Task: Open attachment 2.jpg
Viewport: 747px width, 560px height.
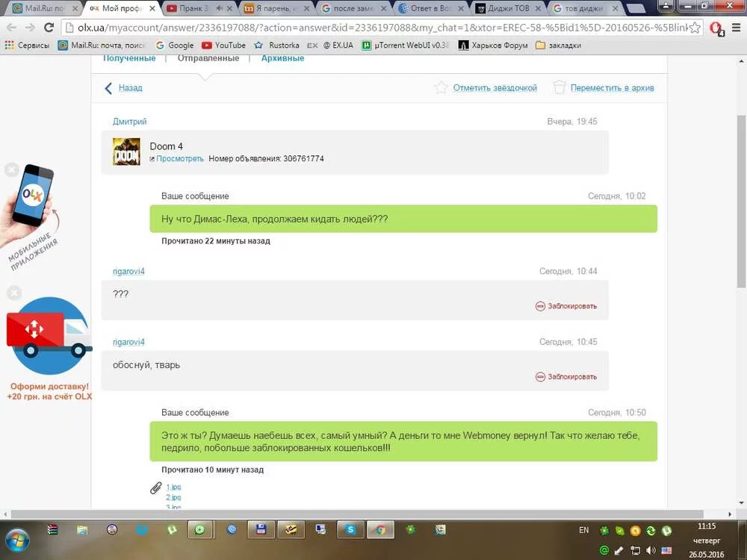Action: [173, 497]
